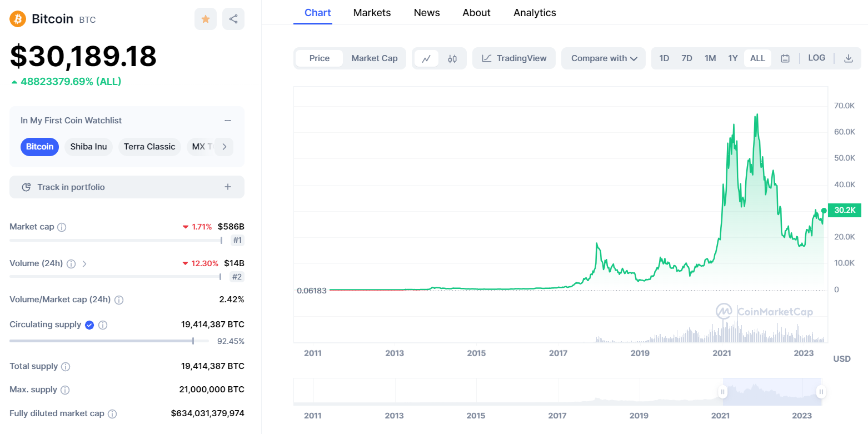The height and width of the screenshot is (434, 868).
Task: Click the left handle of the range slider
Action: pos(723,392)
